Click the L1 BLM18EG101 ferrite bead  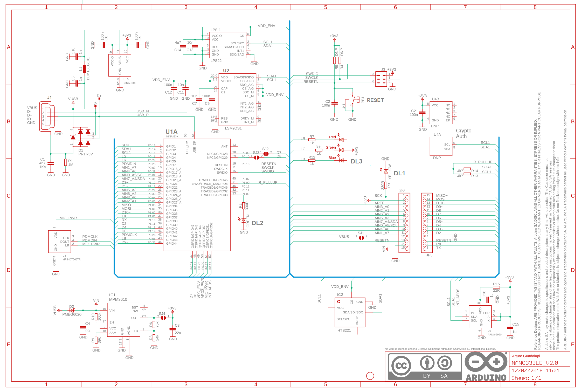84,69
